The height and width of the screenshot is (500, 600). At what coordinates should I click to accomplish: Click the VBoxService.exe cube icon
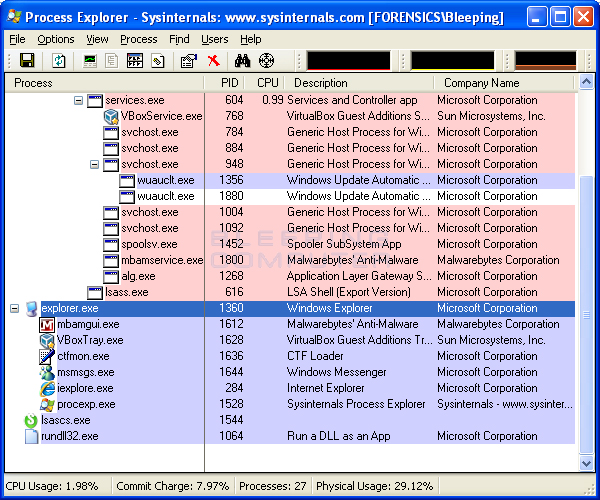point(111,116)
